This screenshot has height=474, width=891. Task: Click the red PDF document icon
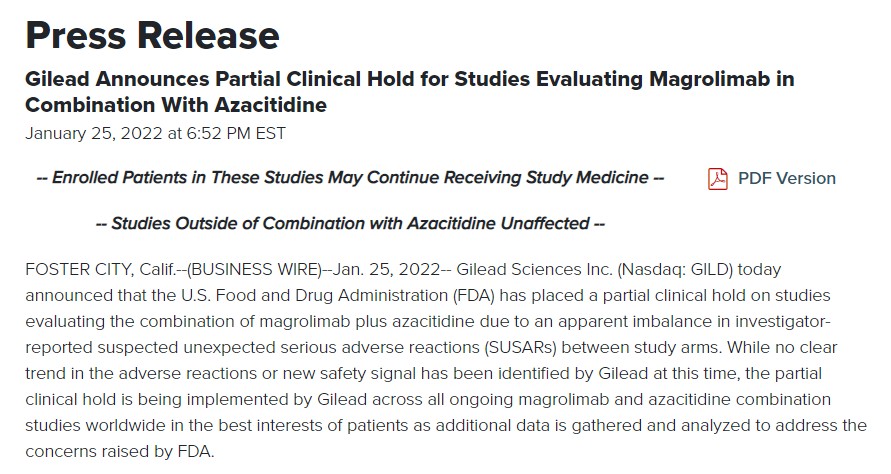pyautogui.click(x=718, y=178)
